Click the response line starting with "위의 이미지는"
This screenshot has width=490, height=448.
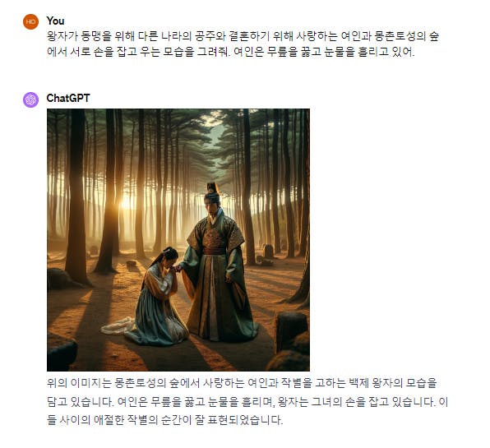(242, 383)
